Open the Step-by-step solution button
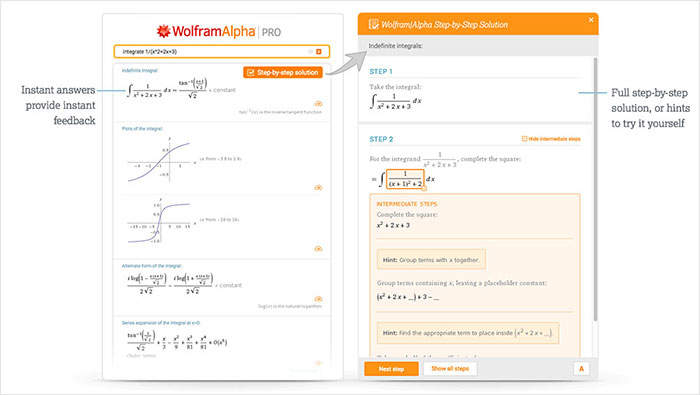Screen dimensions: 700x395 tap(283, 72)
